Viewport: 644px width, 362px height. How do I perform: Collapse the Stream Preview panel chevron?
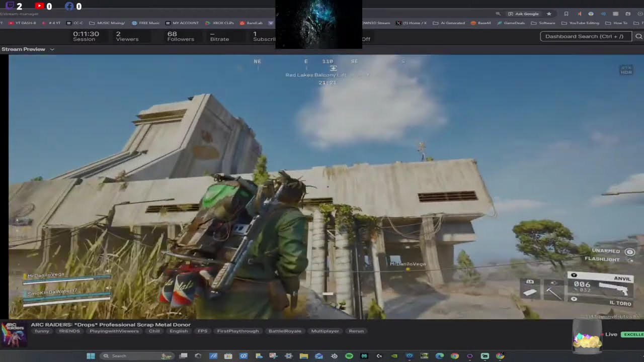click(x=52, y=49)
